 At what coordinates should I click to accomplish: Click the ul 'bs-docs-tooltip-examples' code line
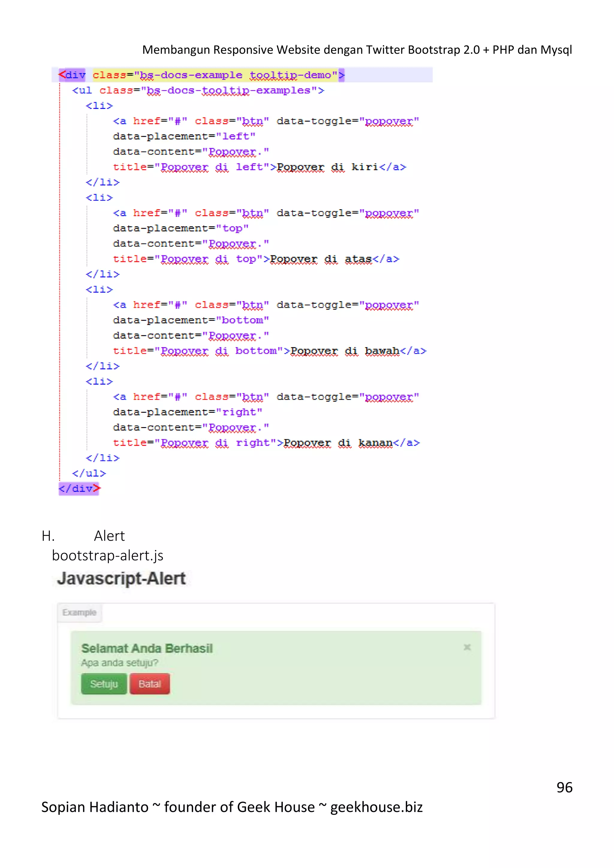198,90
